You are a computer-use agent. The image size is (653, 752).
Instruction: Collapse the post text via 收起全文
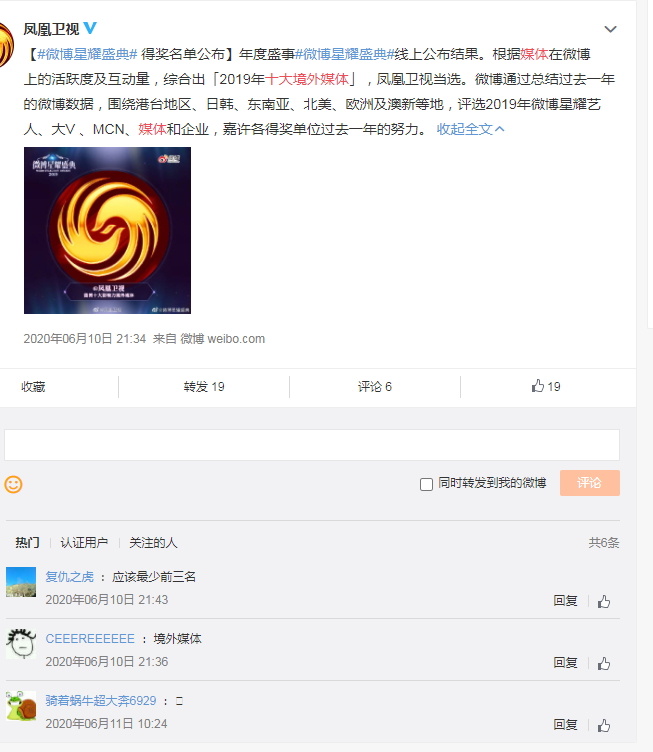click(470, 129)
